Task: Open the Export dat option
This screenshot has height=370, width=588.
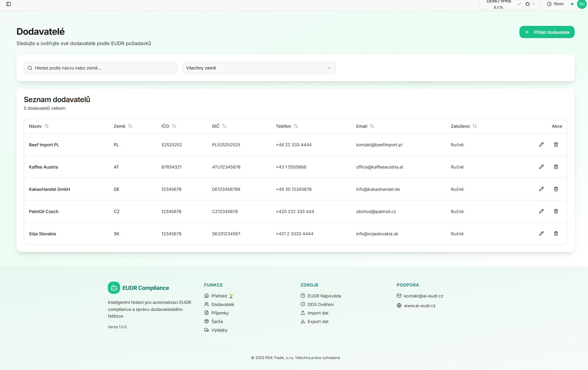Action: pos(318,321)
